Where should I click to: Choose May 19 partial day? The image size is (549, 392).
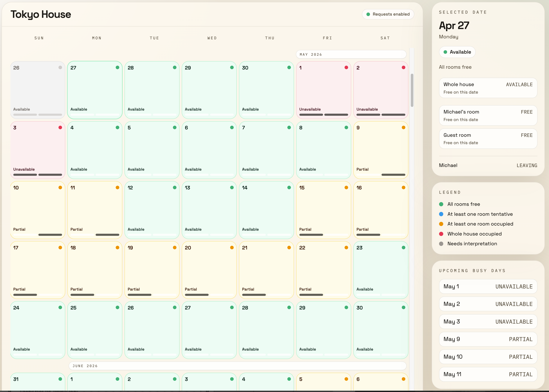click(152, 270)
